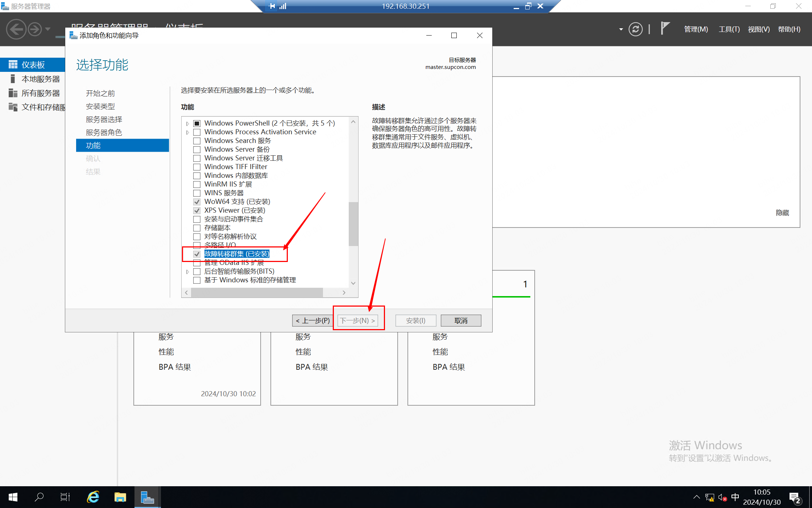Open File Explorer from taskbar
This screenshot has height=508, width=812.
[x=120, y=497]
